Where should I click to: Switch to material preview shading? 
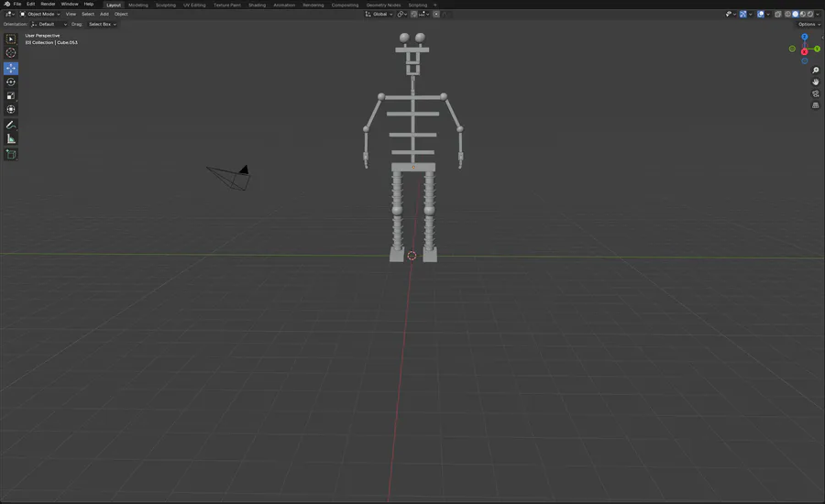(x=803, y=15)
